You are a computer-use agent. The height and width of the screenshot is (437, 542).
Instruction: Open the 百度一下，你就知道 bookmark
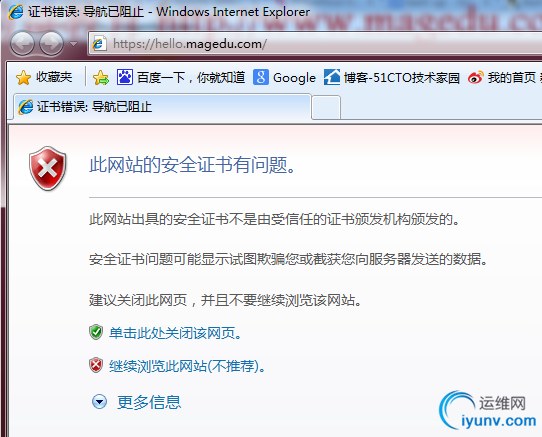click(x=181, y=77)
